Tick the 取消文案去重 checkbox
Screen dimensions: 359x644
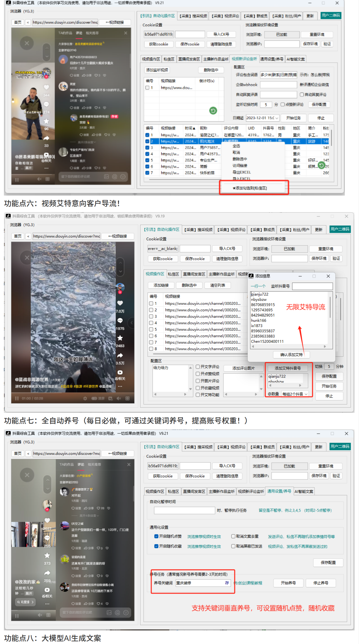(x=233, y=536)
